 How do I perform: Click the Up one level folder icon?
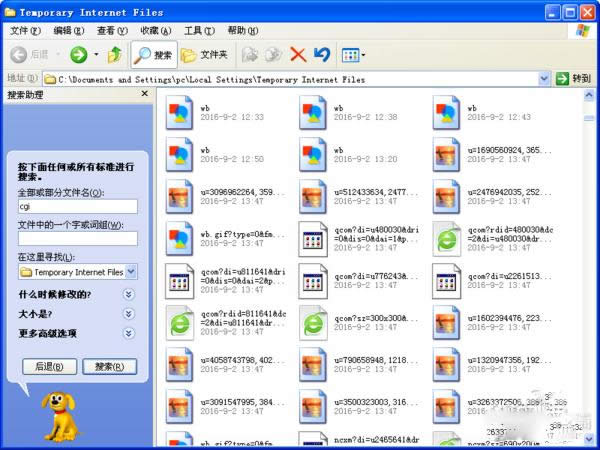click(x=114, y=54)
